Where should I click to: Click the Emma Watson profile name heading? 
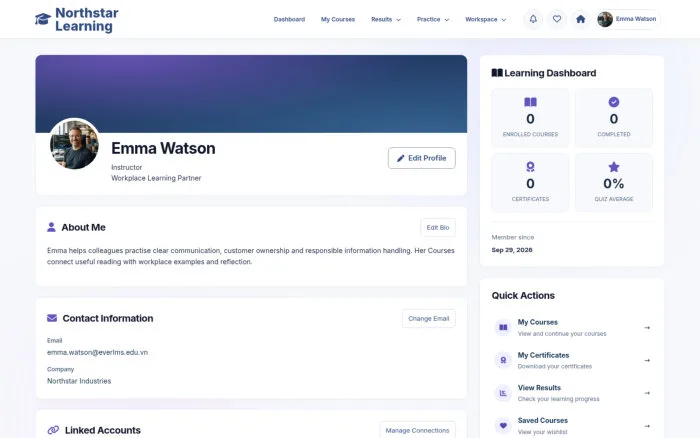(x=163, y=148)
